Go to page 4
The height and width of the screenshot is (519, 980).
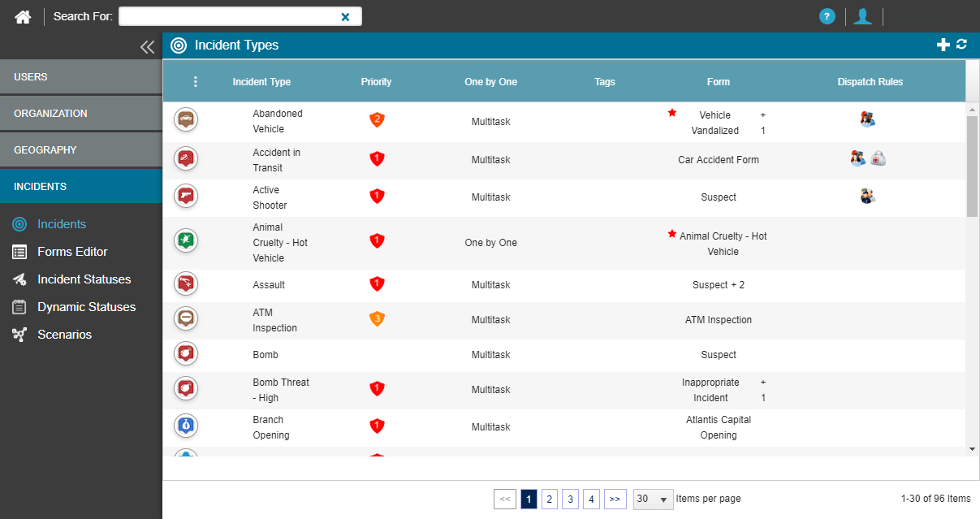(592, 499)
